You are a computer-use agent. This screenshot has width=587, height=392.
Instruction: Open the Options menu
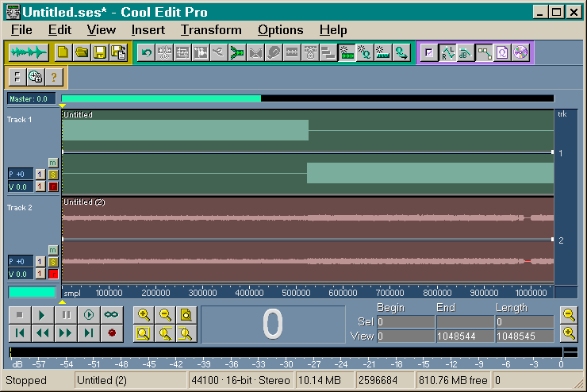pyautogui.click(x=280, y=30)
